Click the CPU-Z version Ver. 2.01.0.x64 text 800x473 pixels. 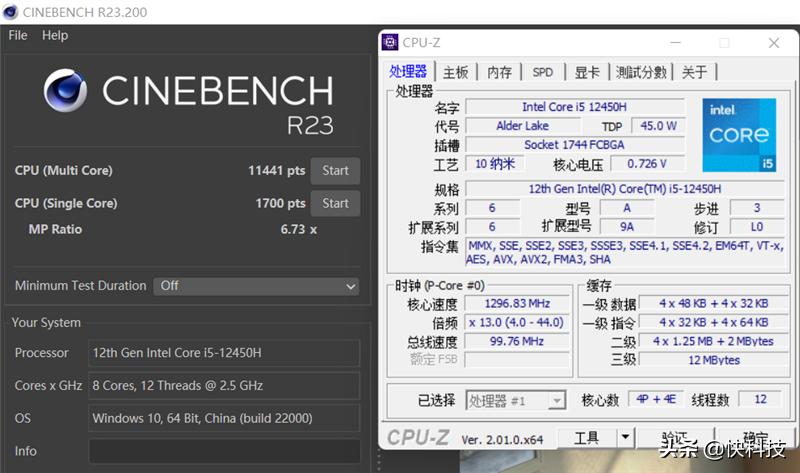click(502, 440)
